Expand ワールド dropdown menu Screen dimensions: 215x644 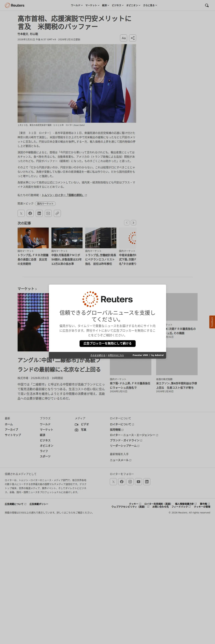click(77, 5)
